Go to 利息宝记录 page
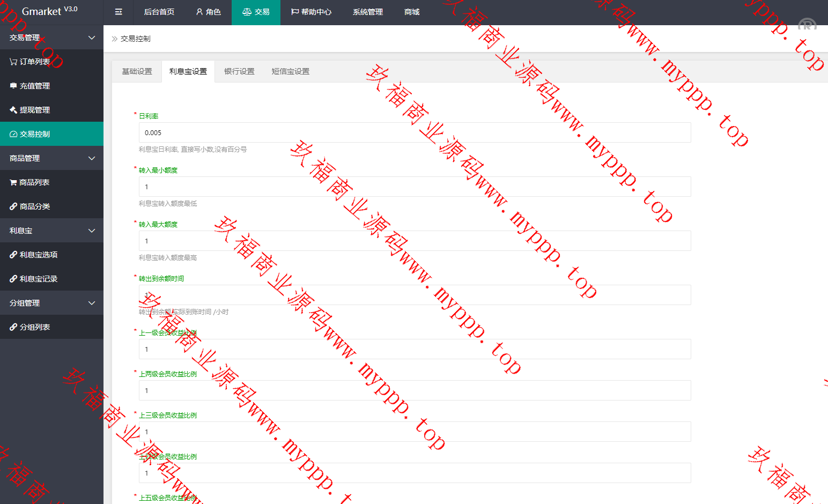828x504 pixels. (38, 279)
